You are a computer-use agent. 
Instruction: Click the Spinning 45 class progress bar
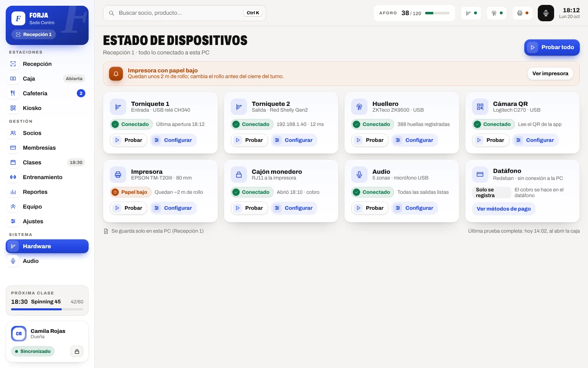pos(47,310)
